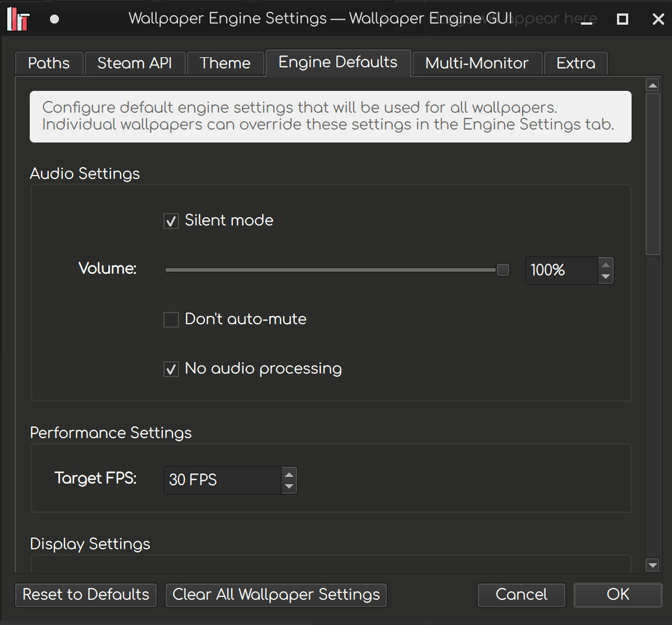Raise Target FPS with up arrow
672x625 pixels.
point(289,474)
